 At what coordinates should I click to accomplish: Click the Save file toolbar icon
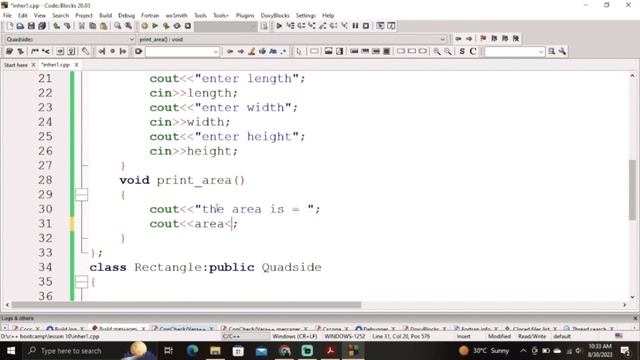tap(31, 26)
